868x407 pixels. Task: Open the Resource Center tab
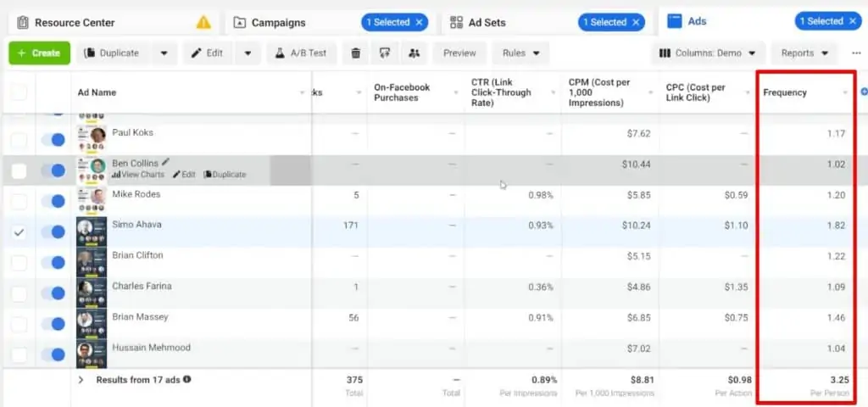(x=75, y=22)
